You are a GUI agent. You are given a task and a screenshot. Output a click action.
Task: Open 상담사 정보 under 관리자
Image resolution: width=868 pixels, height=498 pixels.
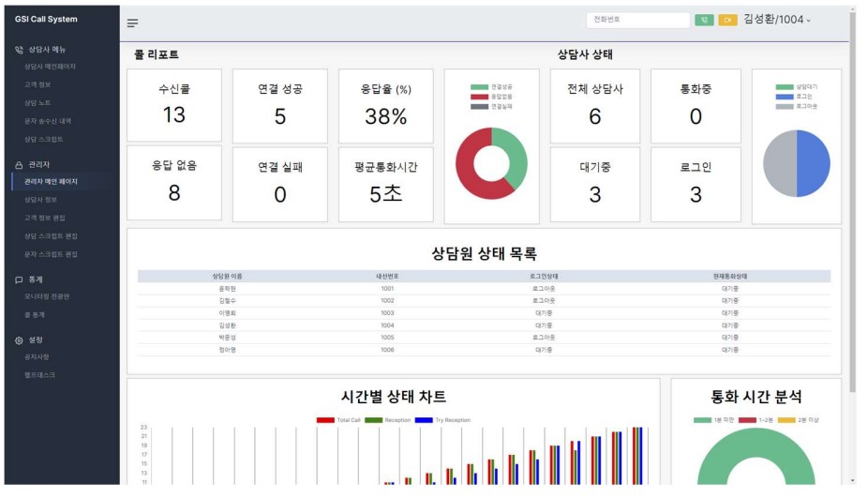(x=40, y=200)
